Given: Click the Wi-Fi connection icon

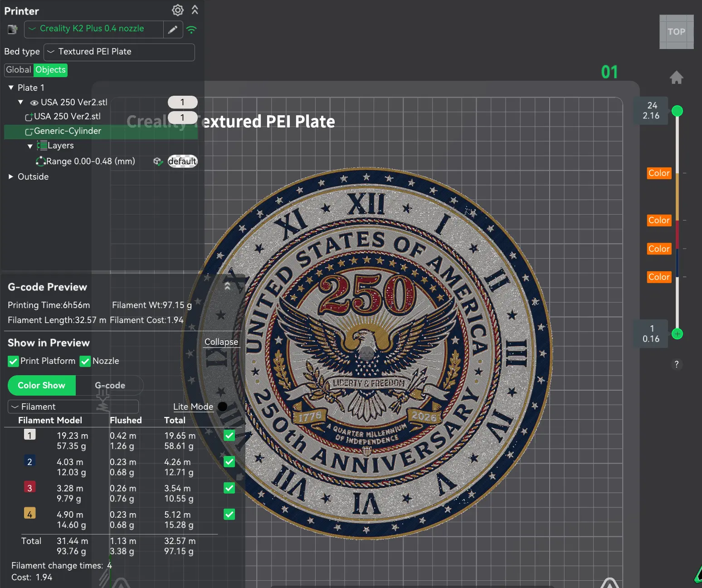Looking at the screenshot, I should point(192,30).
